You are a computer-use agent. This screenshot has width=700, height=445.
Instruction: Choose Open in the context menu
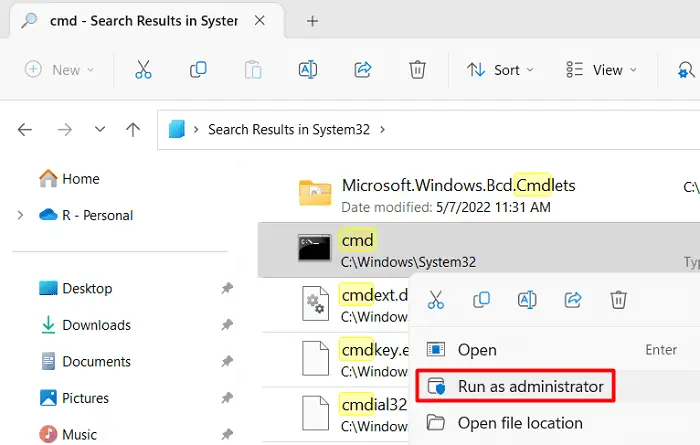pos(554,350)
